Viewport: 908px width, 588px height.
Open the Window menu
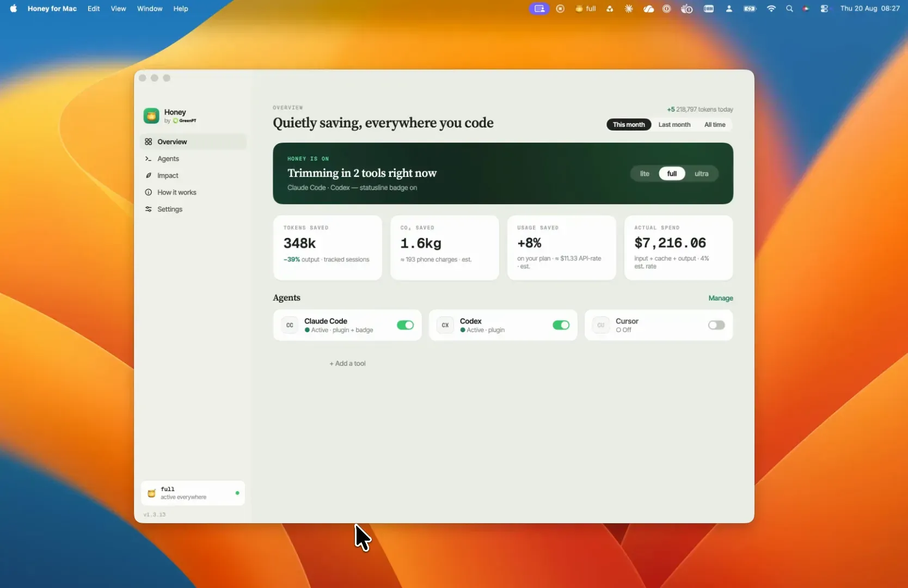click(150, 9)
